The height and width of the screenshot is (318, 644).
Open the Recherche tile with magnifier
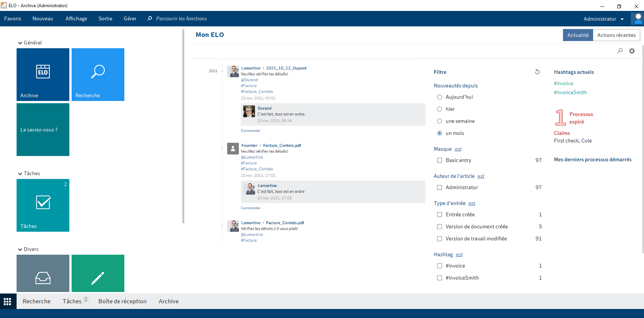[x=98, y=75]
